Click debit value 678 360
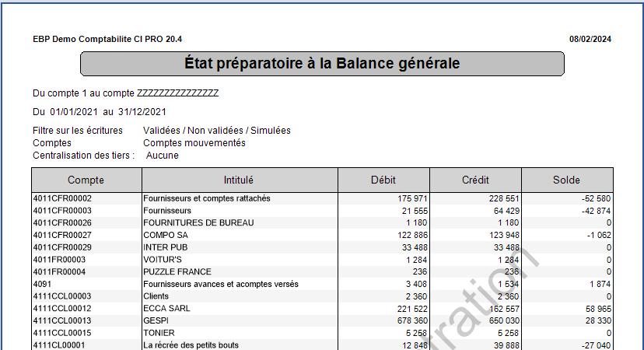The image size is (644, 350). [x=412, y=320]
